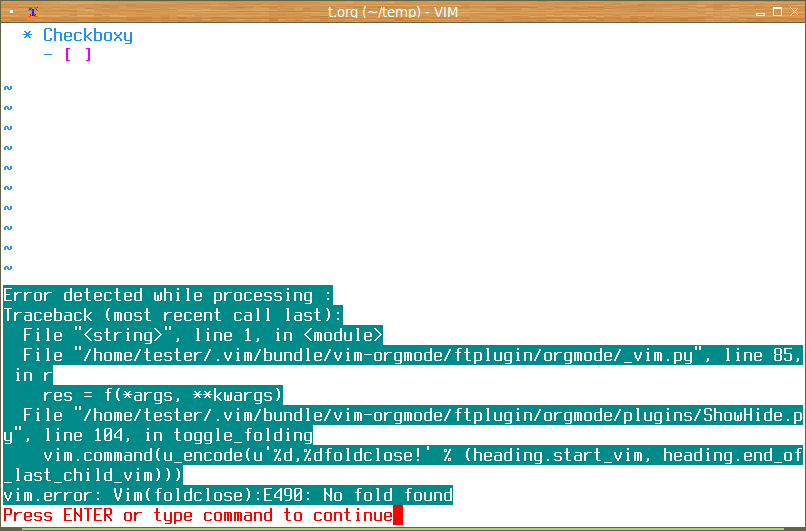Click 'vim.error: Vim(foldclose):E490: No fold found'
806x531 pixels.
(x=228, y=496)
